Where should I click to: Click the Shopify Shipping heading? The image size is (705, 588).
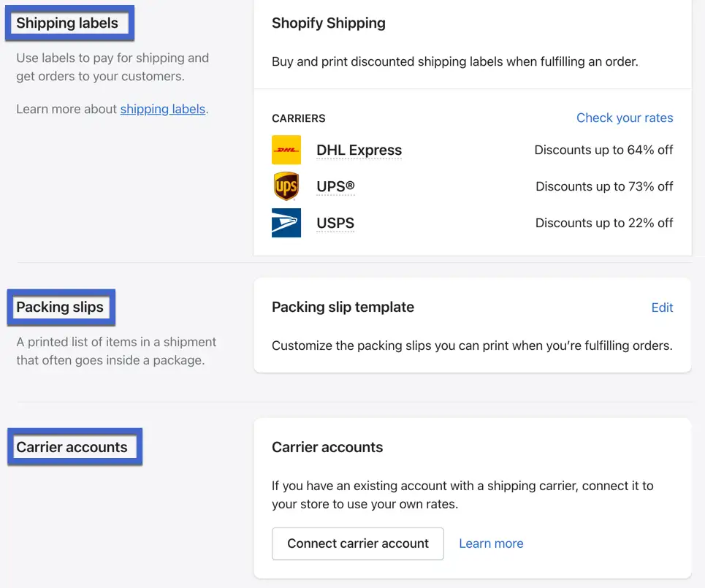tap(329, 23)
